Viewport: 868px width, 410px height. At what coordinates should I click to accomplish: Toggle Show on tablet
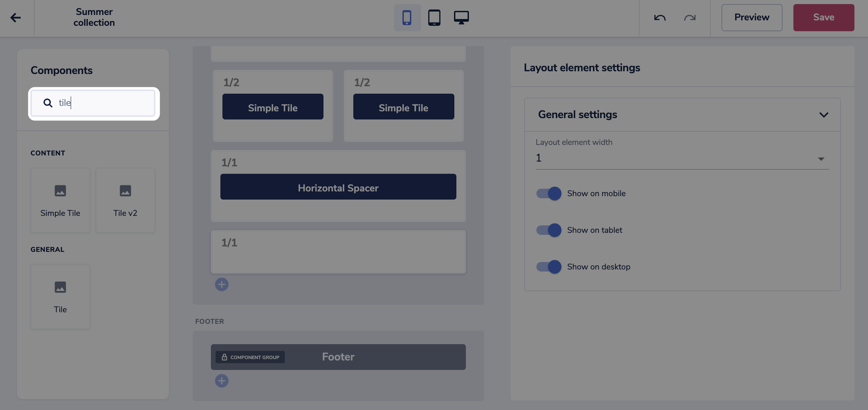pos(549,230)
